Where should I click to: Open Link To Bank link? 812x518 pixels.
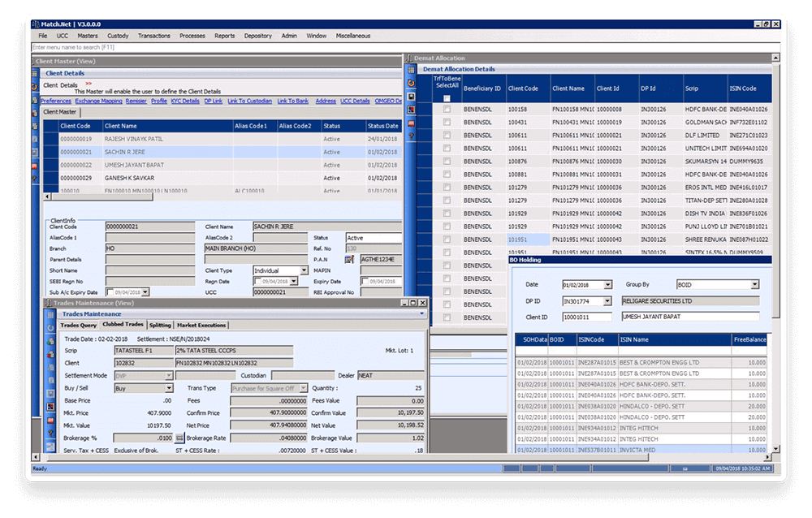coord(293,101)
